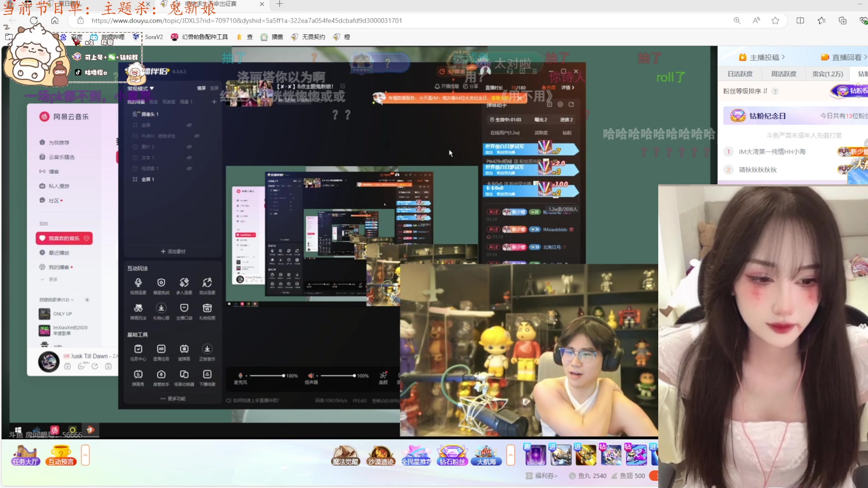This screenshot has height=488, width=868.
Task: Click the 沙漠遗迹 activity icon
Action: point(381,455)
